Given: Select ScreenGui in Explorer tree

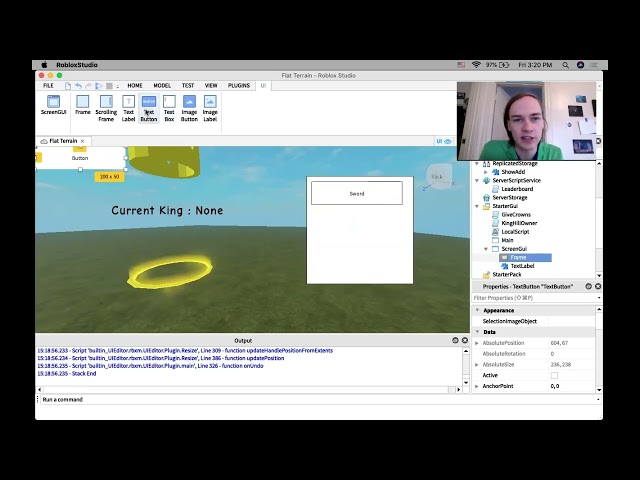Looking at the screenshot, I should (x=514, y=249).
